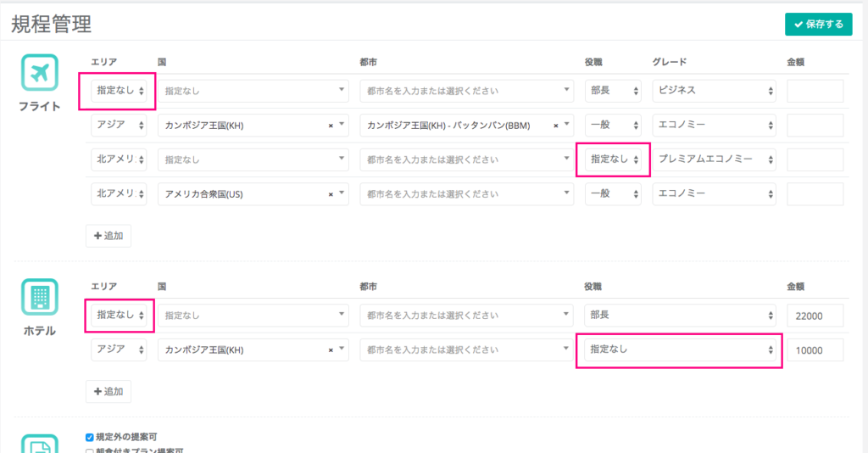Click the airplane フライト icon
The image size is (868, 453).
click(40, 73)
